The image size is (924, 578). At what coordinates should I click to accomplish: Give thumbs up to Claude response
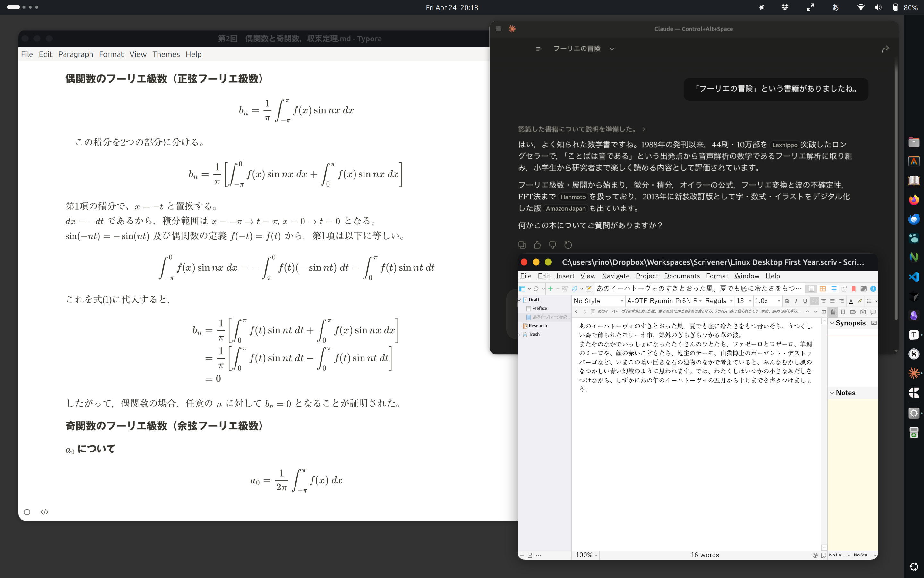coord(537,245)
